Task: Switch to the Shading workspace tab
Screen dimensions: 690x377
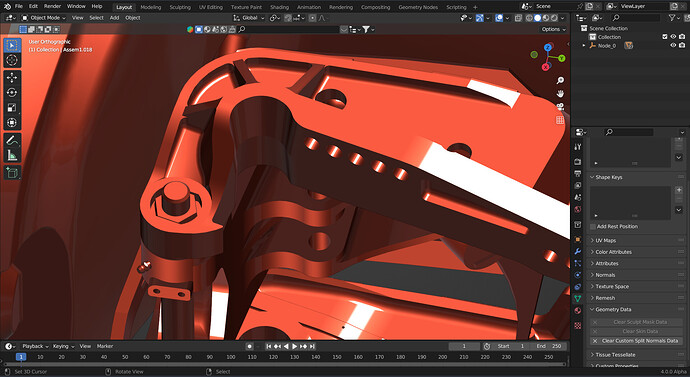Action: click(x=279, y=7)
